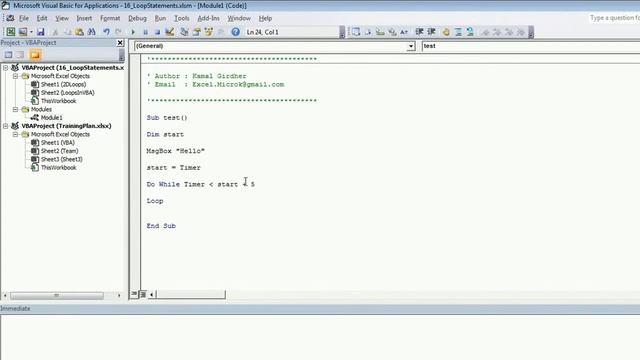Collapse the Modules folder

15,109
